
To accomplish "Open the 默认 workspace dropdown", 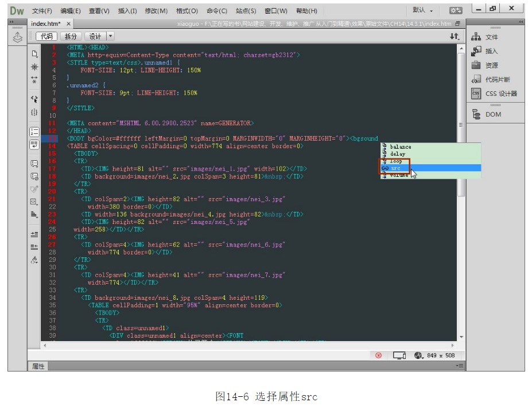I will (x=423, y=10).
